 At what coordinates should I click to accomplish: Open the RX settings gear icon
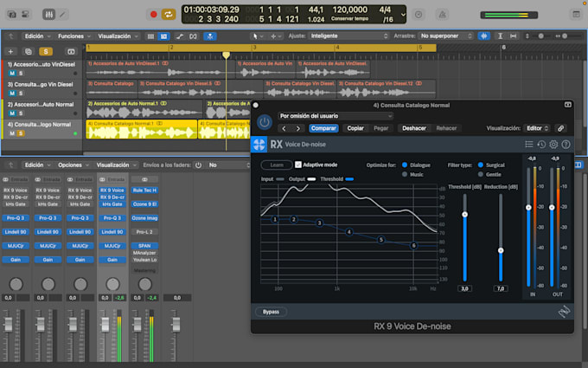tap(553, 144)
